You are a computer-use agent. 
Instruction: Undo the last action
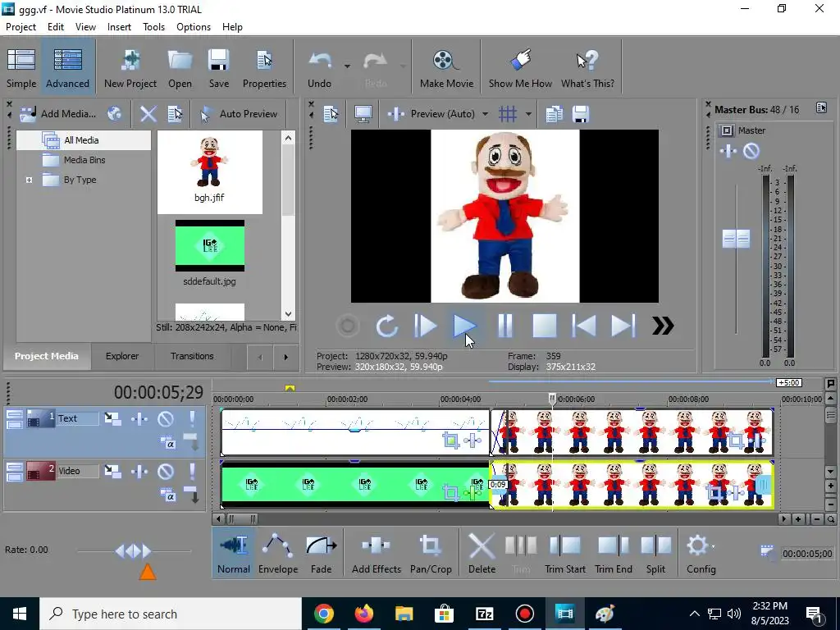coord(319,68)
